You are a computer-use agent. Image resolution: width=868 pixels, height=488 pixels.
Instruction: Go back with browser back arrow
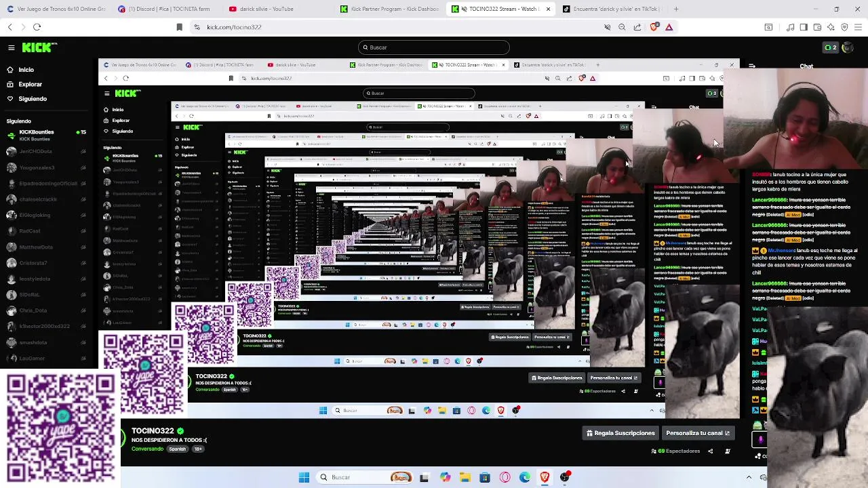9,27
